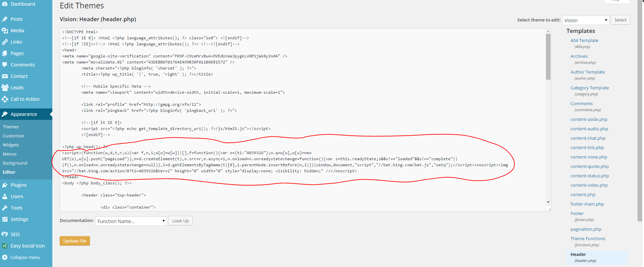The image size is (644, 267).
Task: Open the Posts menu
Action: coord(17,19)
